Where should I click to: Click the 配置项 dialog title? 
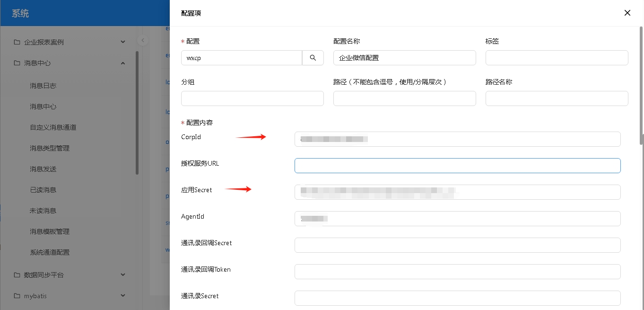coord(191,13)
